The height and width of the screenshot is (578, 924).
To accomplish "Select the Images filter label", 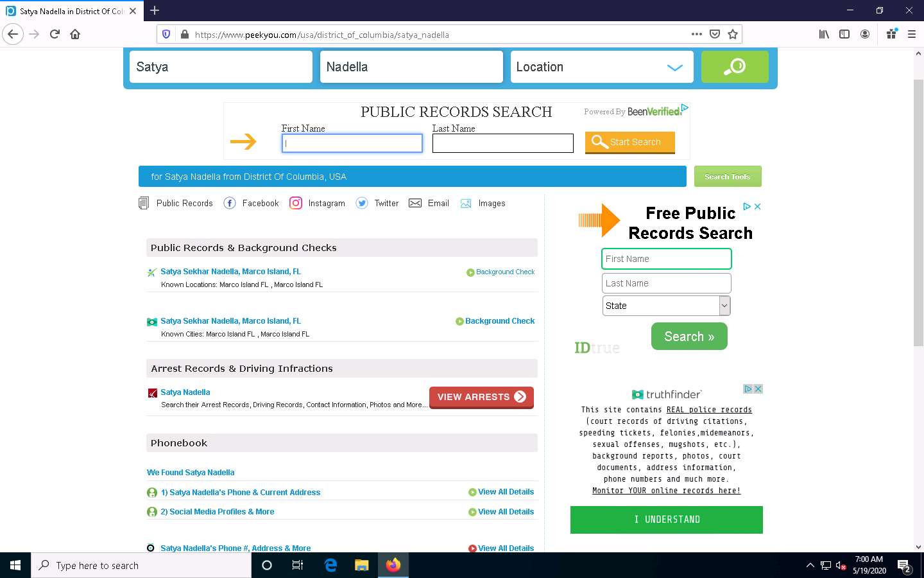I will pos(492,203).
